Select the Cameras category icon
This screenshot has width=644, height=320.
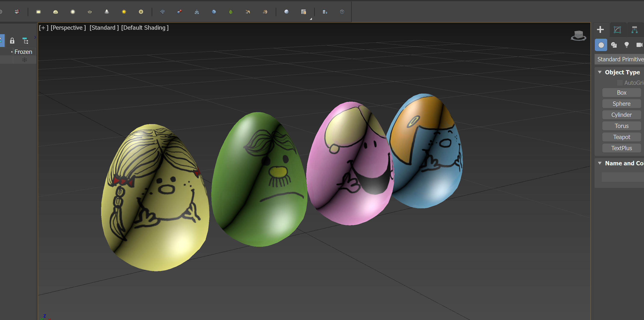point(639,45)
